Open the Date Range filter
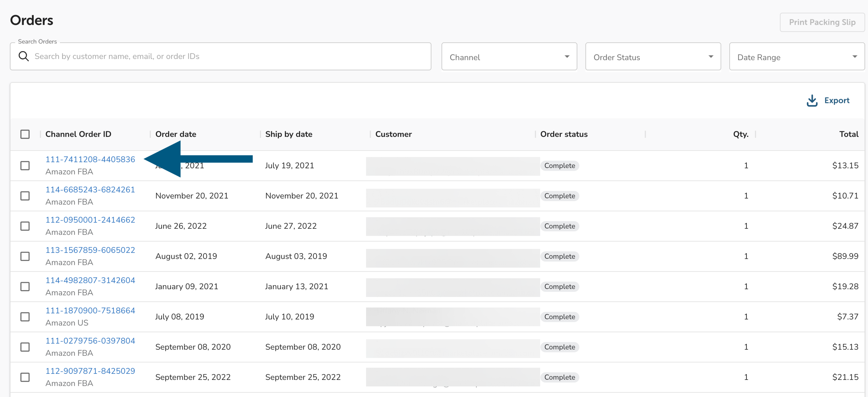 [797, 57]
